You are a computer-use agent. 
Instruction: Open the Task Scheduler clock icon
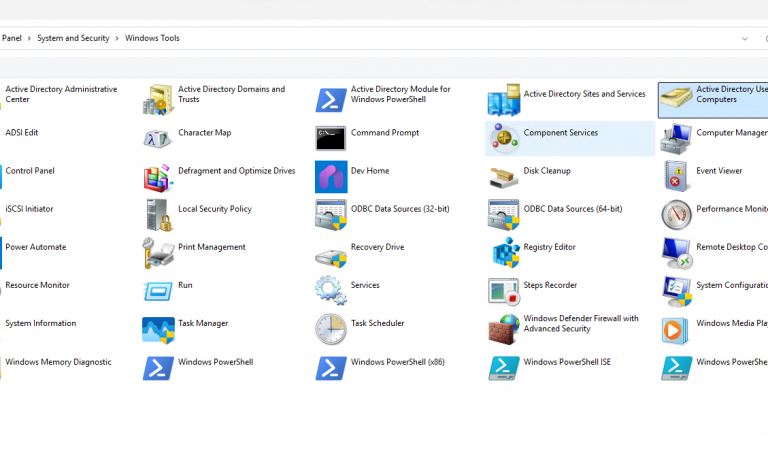click(x=331, y=329)
